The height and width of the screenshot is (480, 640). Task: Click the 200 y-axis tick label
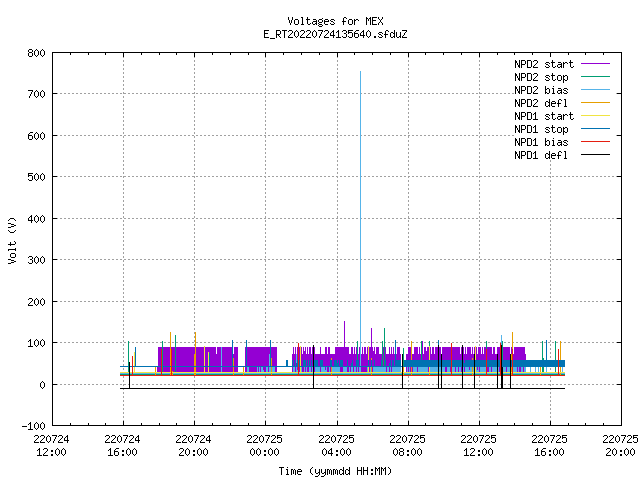coord(36,302)
